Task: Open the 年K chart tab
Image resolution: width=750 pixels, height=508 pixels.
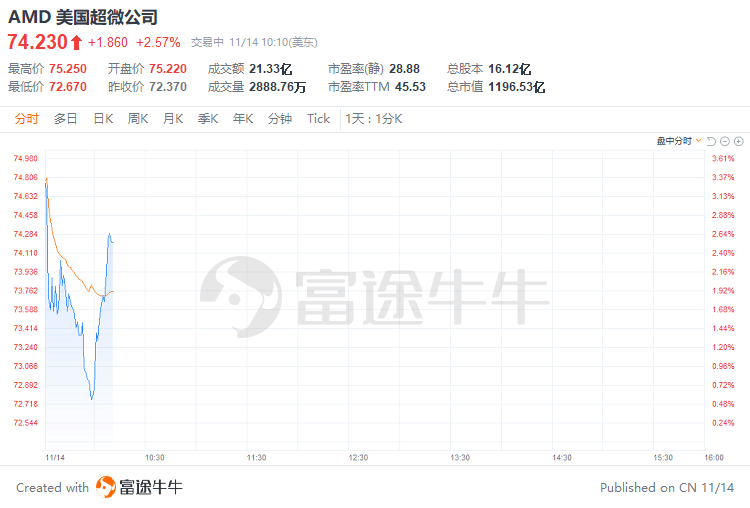Action: pos(243,119)
